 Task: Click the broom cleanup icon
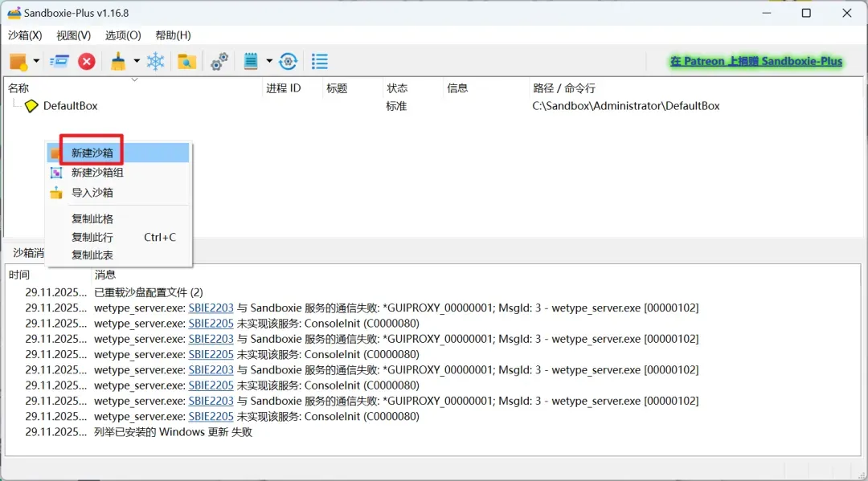(x=118, y=61)
